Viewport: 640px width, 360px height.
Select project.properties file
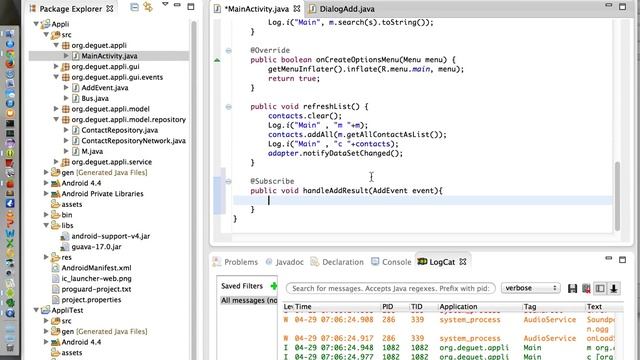[91, 300]
